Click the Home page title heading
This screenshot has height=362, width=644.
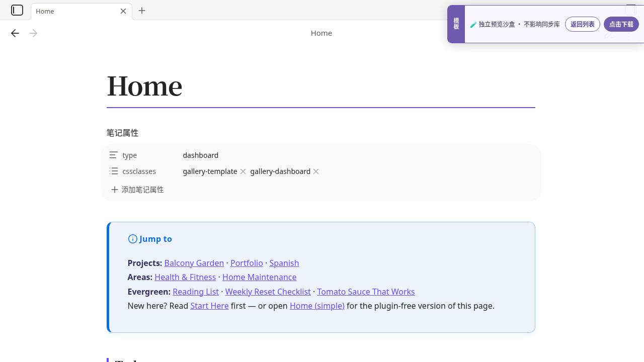point(144,86)
